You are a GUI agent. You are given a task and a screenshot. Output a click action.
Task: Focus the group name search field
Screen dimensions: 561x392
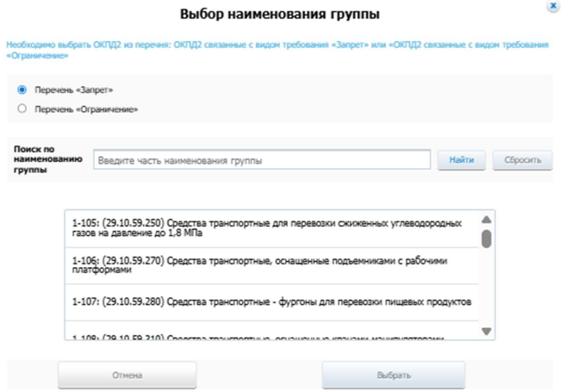(x=262, y=160)
